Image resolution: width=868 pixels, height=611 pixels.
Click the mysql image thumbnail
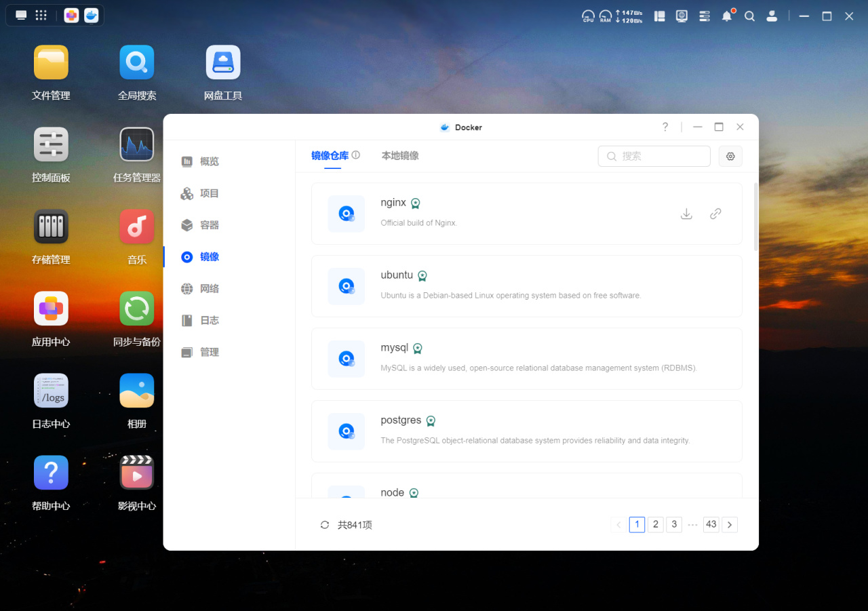click(x=347, y=359)
